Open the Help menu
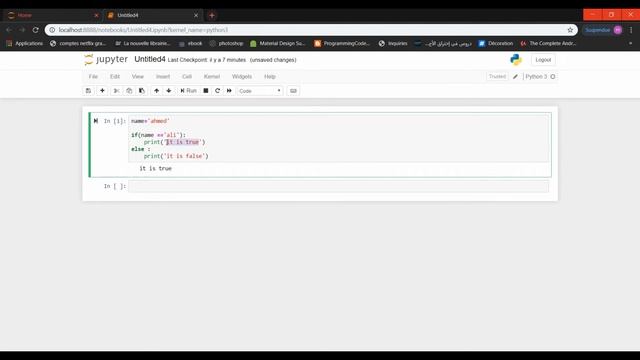This screenshot has width=640, height=360. pyautogui.click(x=269, y=76)
